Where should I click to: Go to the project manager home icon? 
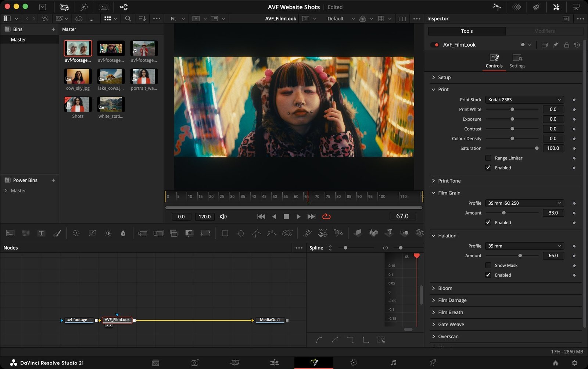coord(555,363)
